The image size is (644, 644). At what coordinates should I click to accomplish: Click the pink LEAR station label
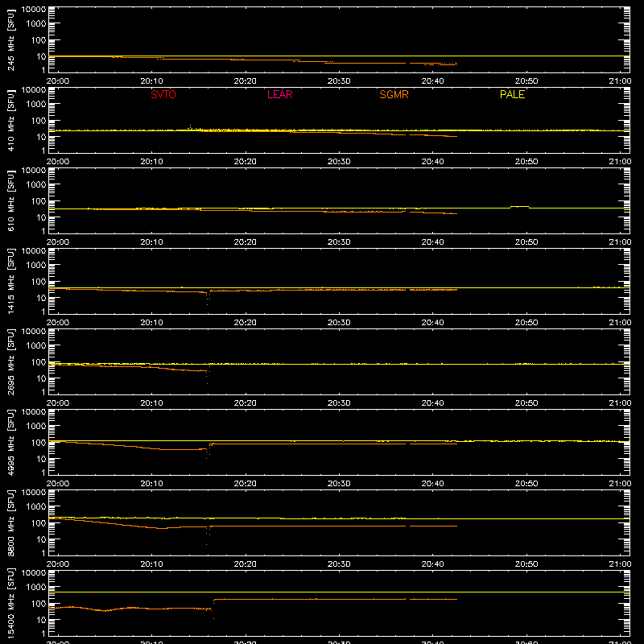(x=279, y=94)
